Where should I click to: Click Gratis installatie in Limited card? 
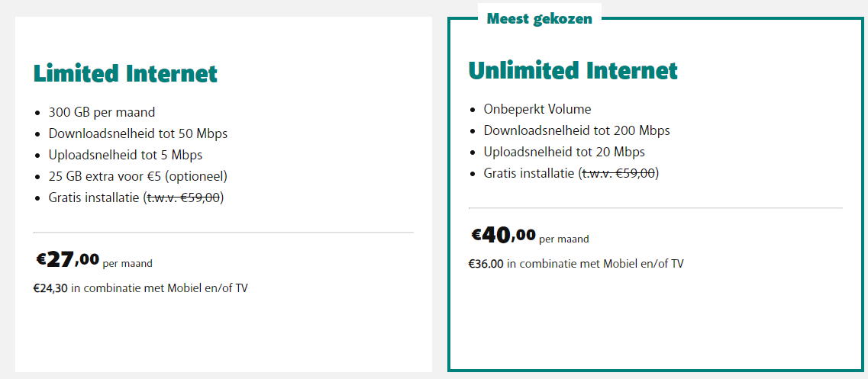[94, 198]
